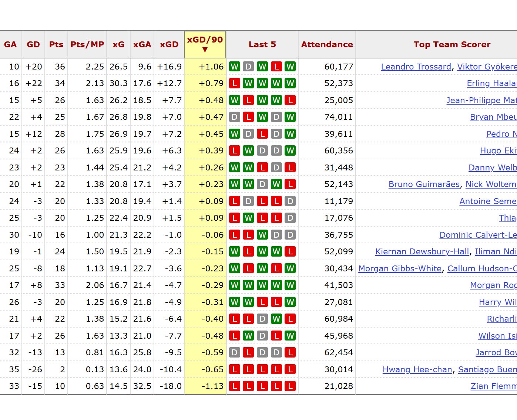Viewport: 517px width, 420px height.
Task: Click the GD column header
Action: coord(33,44)
